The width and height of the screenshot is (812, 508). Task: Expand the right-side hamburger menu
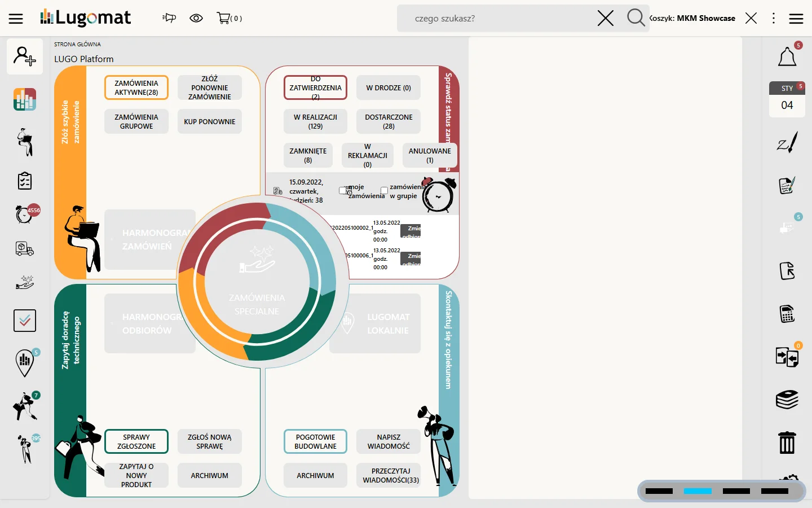pyautogui.click(x=796, y=19)
